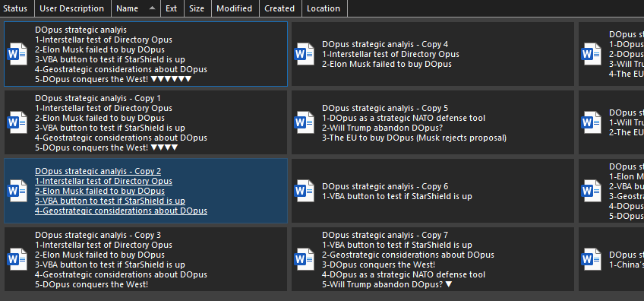Click '4-DOpus as a strategic NATO defense tool' in Copy 7
The image size is (644, 301).
(403, 274)
